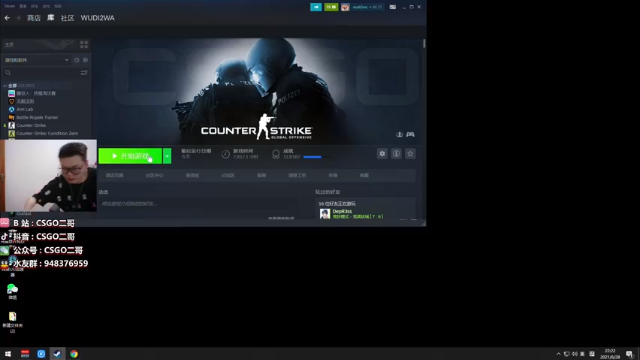Click the blue achievements progress bar
The height and width of the screenshot is (360, 640).
[313, 157]
